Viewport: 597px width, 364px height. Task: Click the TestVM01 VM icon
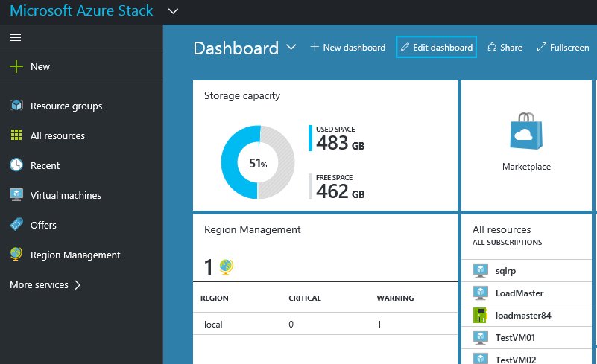pos(480,337)
